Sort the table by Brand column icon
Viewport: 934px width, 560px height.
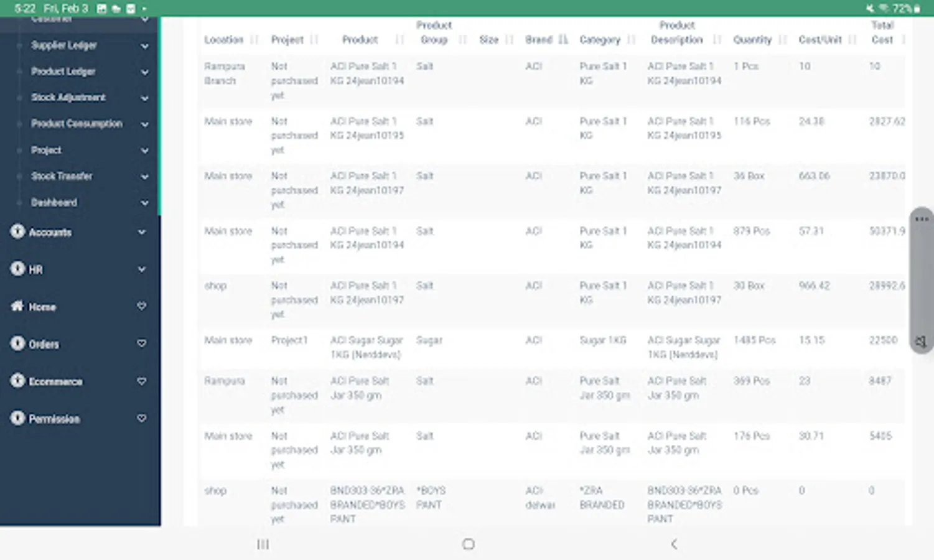tap(563, 40)
